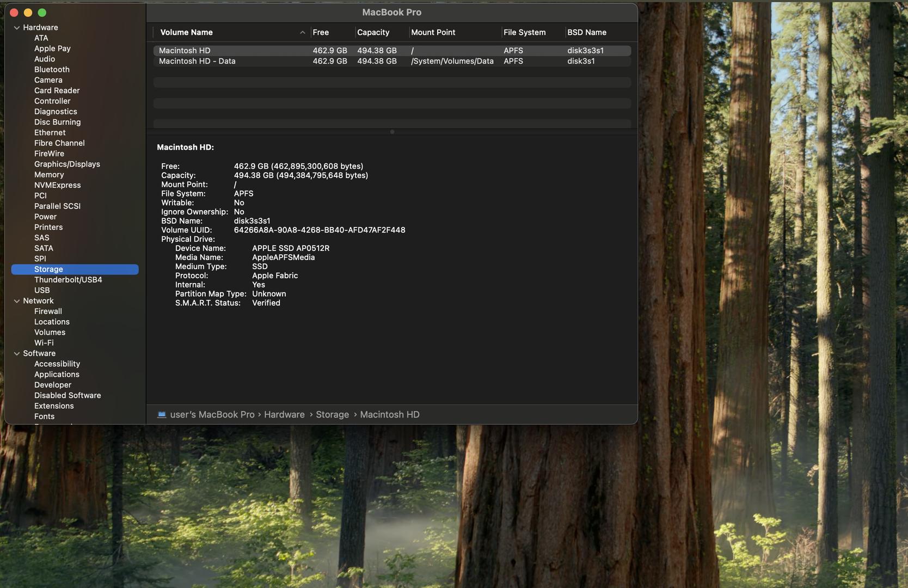The height and width of the screenshot is (588, 908).
Task: Click Storage in the path bar
Action: [x=332, y=415]
